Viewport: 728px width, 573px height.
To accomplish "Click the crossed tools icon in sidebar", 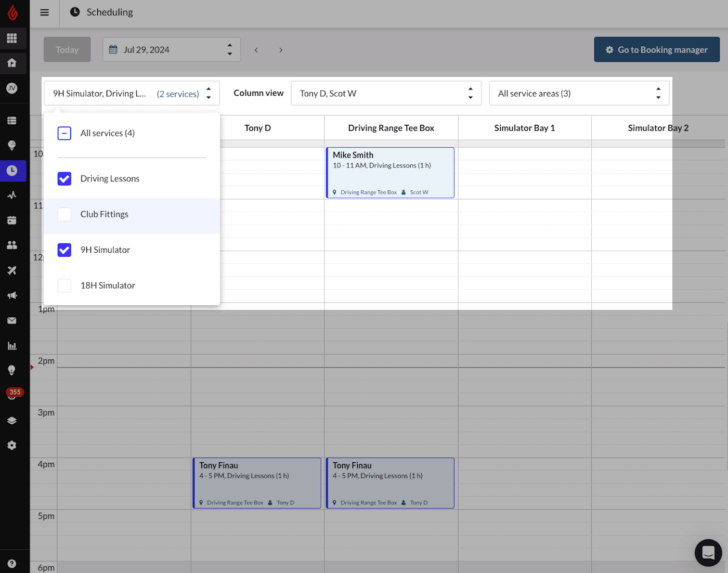I will (x=12, y=270).
